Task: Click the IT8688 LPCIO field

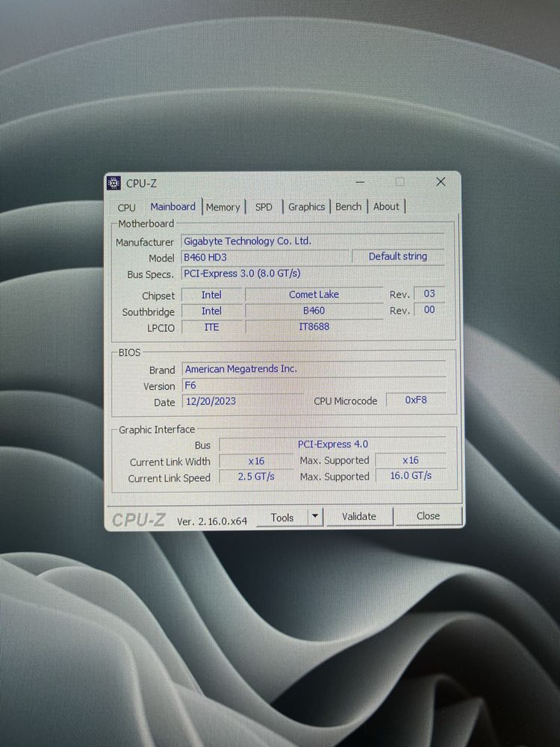Action: [x=314, y=327]
